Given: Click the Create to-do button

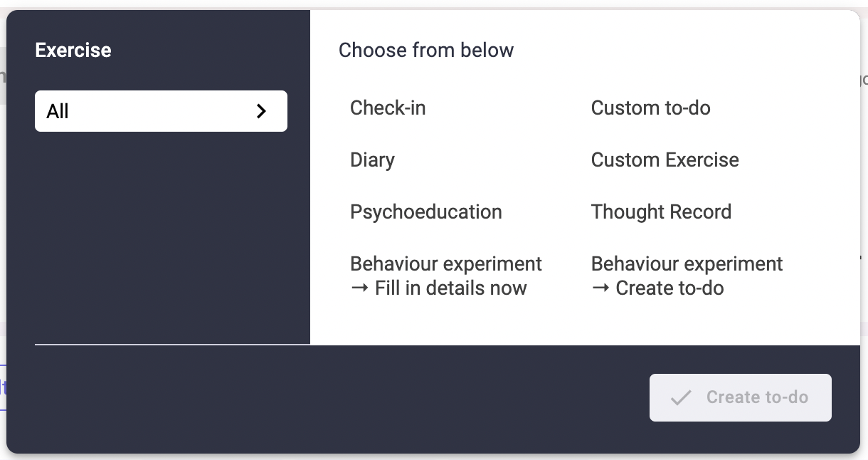Looking at the screenshot, I should pyautogui.click(x=741, y=397).
